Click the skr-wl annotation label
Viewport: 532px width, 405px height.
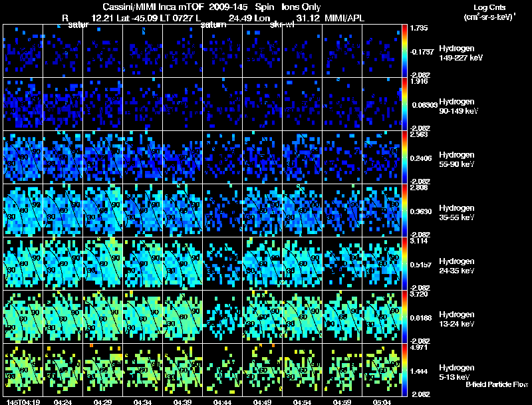coord(281,25)
